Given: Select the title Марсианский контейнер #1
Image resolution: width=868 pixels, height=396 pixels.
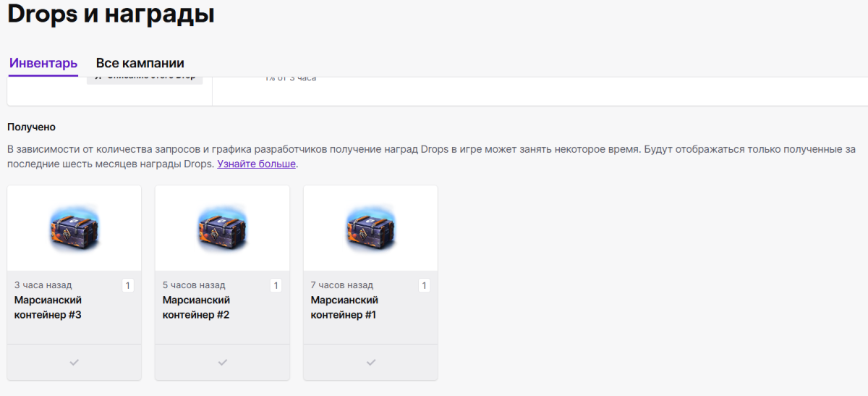Looking at the screenshot, I should (345, 308).
